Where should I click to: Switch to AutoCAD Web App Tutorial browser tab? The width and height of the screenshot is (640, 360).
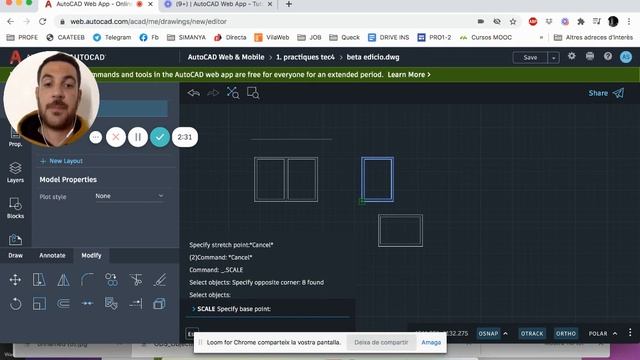[218, 4]
